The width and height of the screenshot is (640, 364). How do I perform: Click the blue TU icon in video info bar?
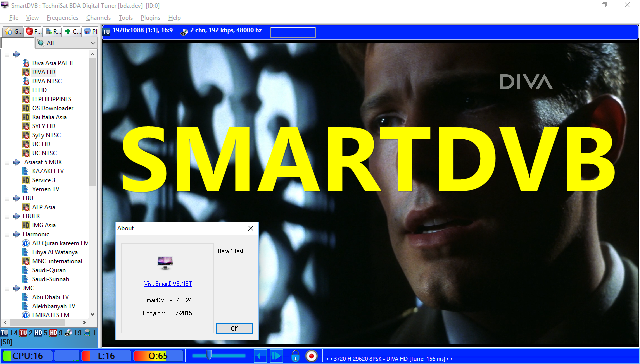click(x=106, y=32)
